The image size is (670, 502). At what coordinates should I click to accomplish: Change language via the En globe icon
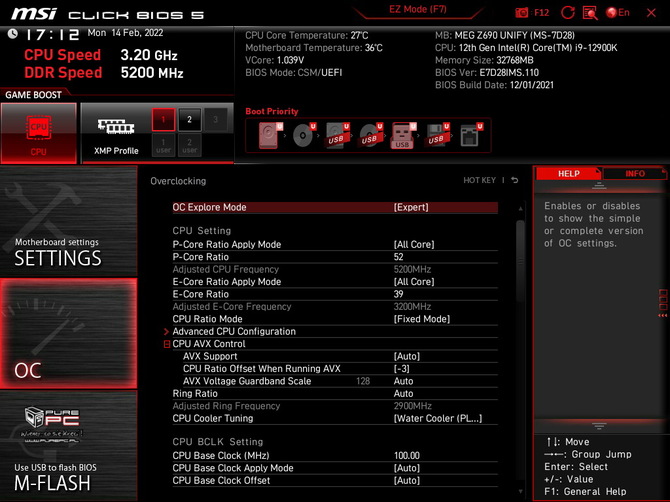click(618, 13)
